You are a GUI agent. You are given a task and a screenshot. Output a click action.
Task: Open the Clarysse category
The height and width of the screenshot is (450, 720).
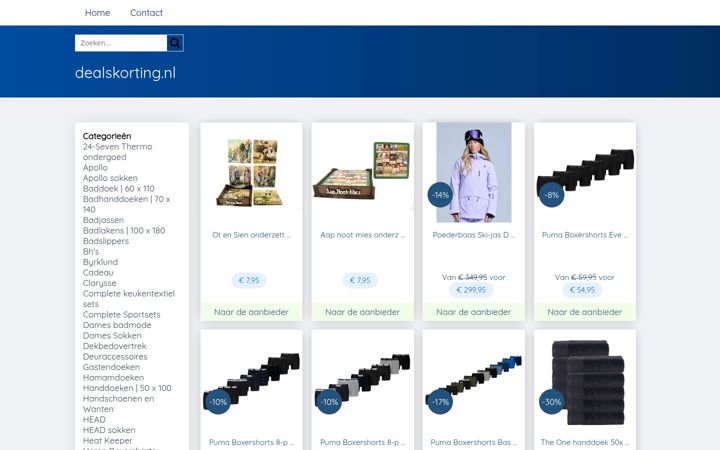99,283
